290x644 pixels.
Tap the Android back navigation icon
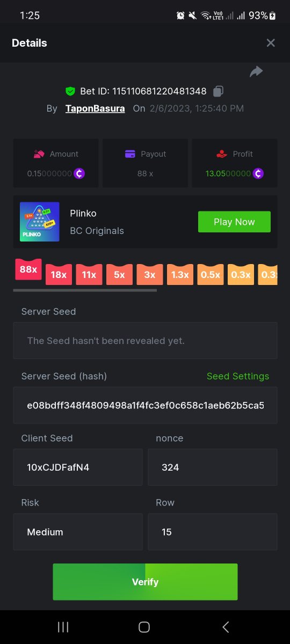pos(226,627)
